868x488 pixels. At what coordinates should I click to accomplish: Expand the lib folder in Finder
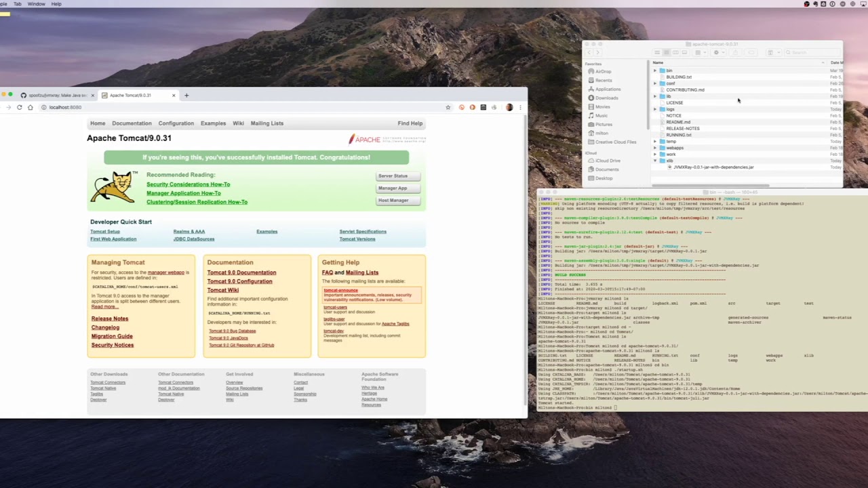655,96
